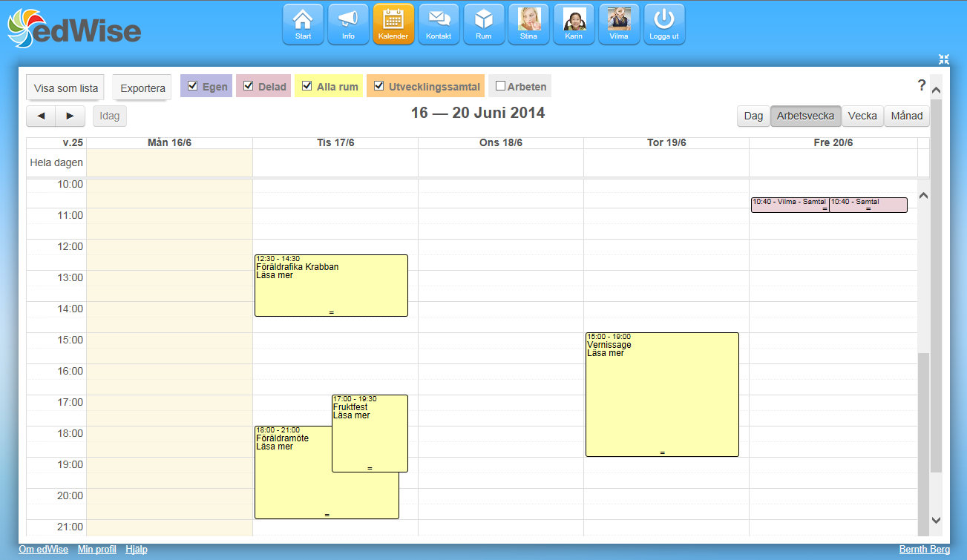Open Läsa mer in Fruktfest event
This screenshot has height=560, width=967.
pos(351,415)
